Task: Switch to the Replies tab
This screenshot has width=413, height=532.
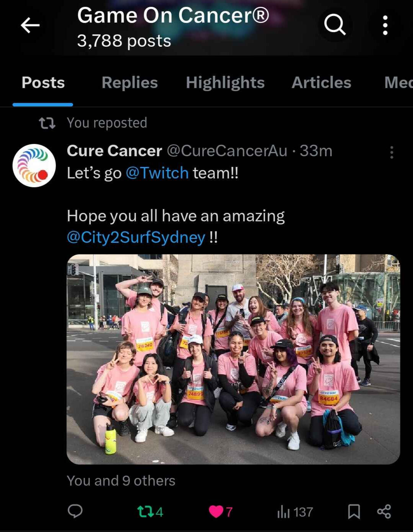Action: click(129, 83)
